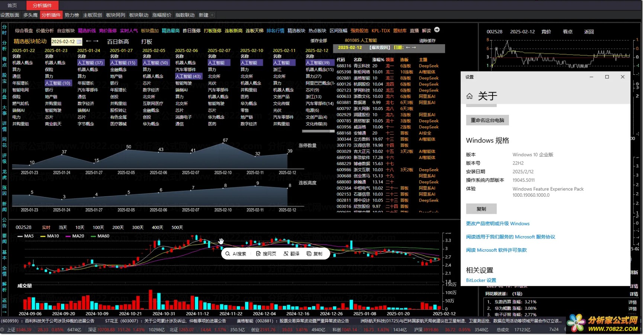The height and width of the screenshot is (335, 644).
Task: Click the round arrow icon after 解读
Action: coord(437,30)
